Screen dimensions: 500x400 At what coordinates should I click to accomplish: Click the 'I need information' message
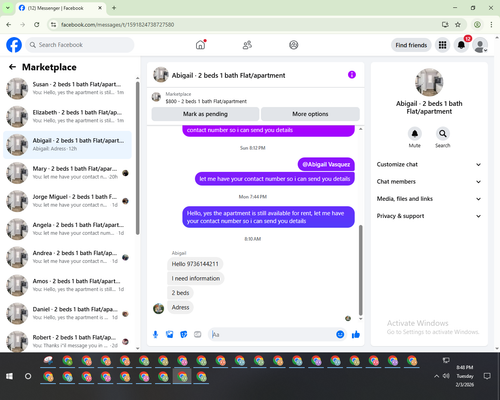[196, 278]
